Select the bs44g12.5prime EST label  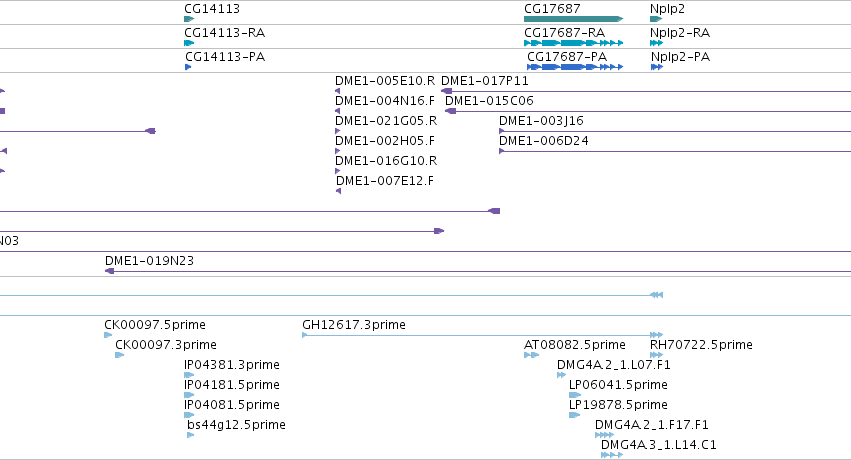pos(236,425)
